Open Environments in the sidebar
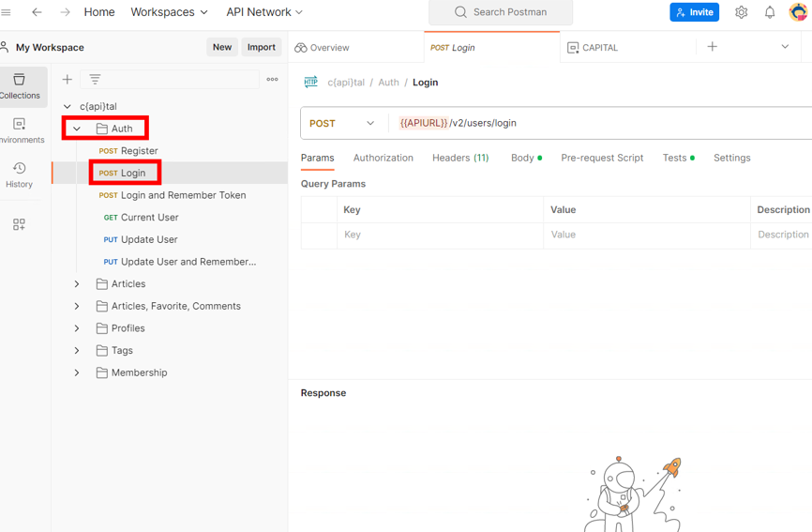This screenshot has height=532, width=812. click(x=20, y=130)
